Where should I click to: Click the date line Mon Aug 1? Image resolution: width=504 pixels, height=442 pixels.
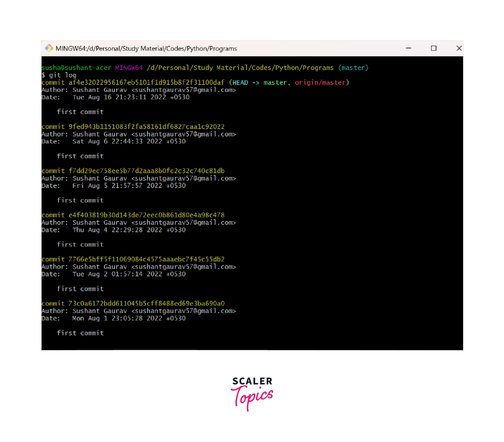[x=129, y=318]
